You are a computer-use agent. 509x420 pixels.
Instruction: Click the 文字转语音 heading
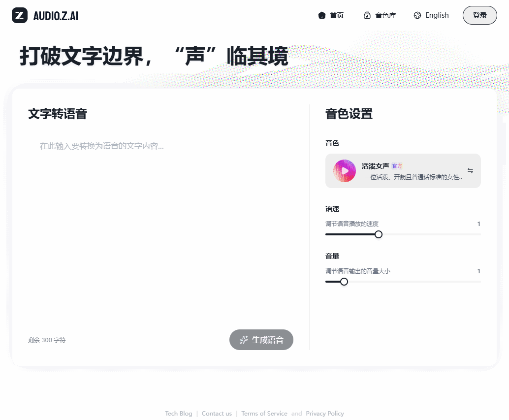click(58, 114)
